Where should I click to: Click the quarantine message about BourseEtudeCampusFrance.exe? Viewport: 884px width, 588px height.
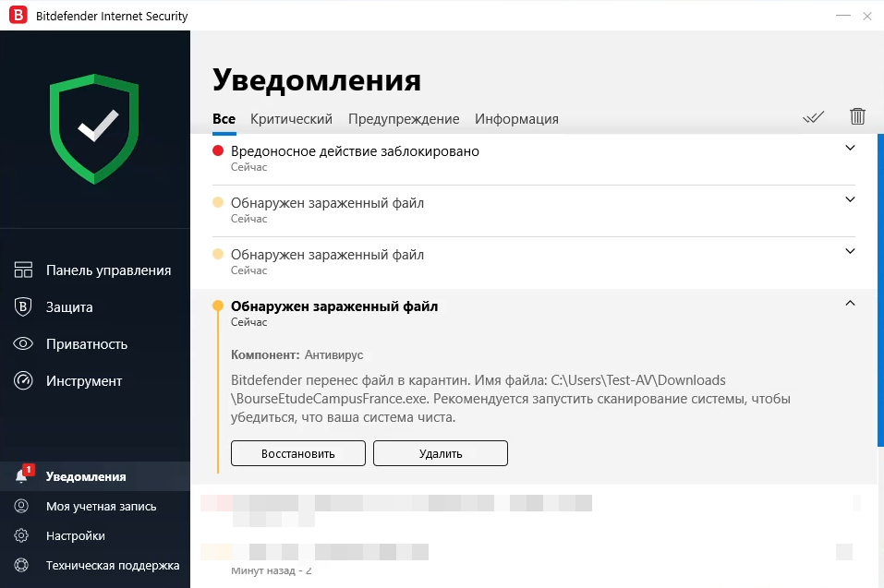point(511,399)
